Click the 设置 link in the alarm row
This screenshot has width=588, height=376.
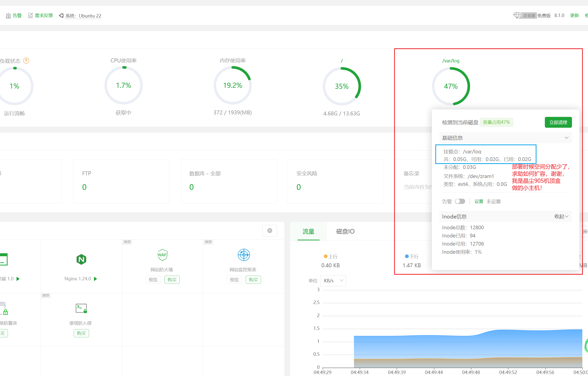coord(479,201)
